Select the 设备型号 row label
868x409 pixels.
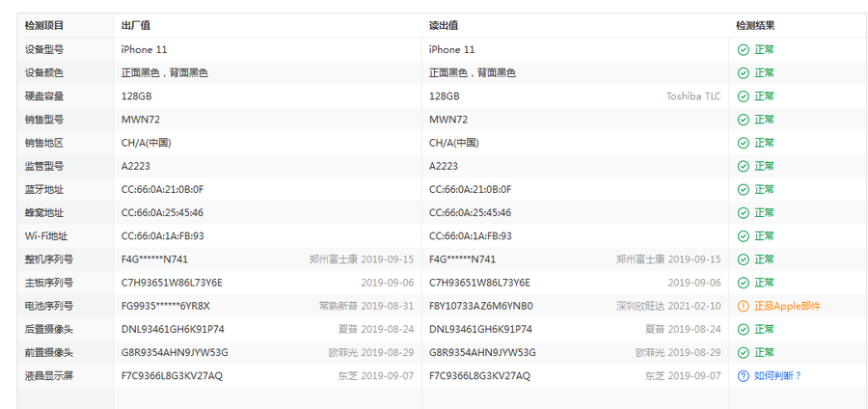43,50
